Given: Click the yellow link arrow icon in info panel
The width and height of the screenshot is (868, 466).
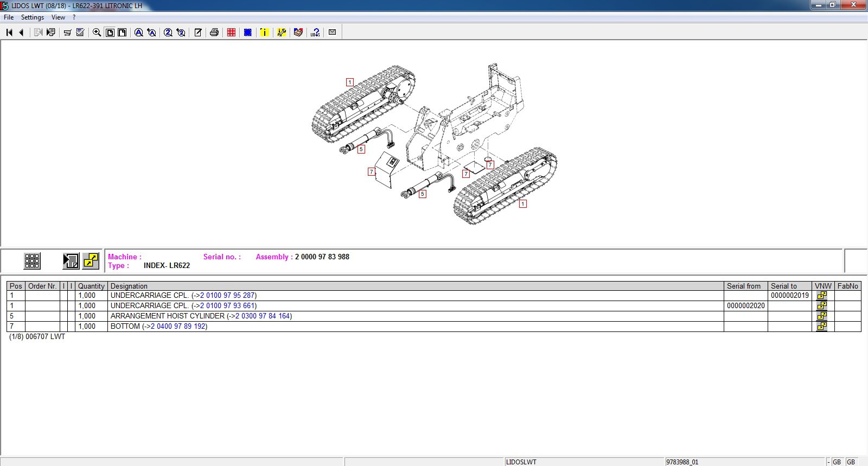Looking at the screenshot, I should point(91,261).
